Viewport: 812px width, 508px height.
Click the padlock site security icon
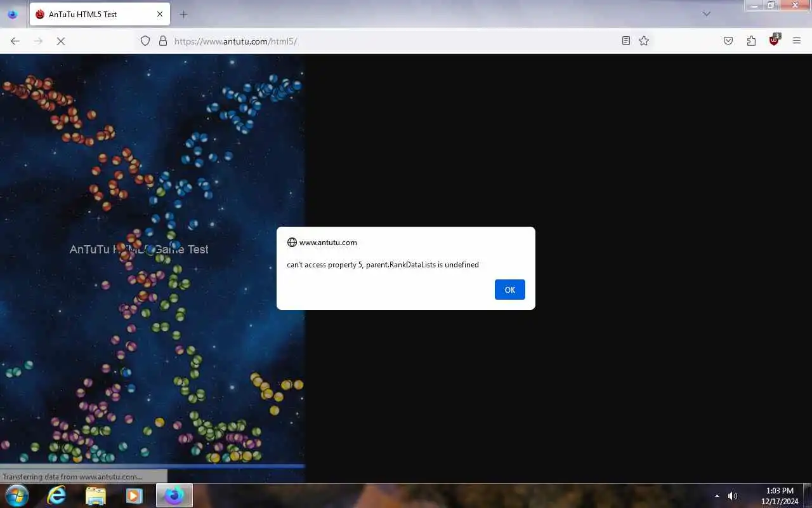click(x=163, y=41)
